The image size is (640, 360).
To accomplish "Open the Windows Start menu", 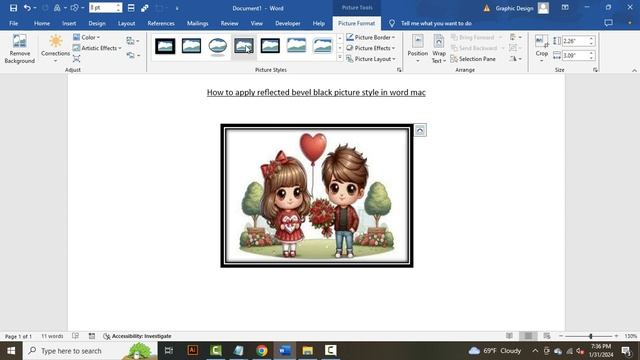I will click(11, 351).
